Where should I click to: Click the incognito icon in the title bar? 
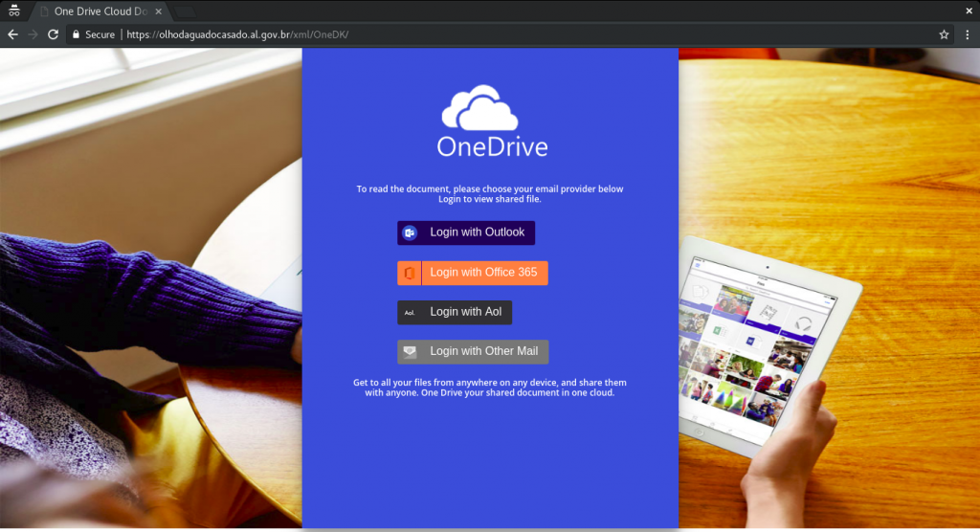[x=13, y=11]
